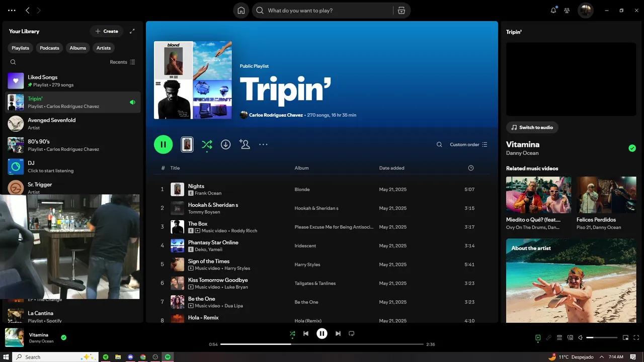Seek on the playback progress bar
This screenshot has width=644, height=362.
point(322,344)
